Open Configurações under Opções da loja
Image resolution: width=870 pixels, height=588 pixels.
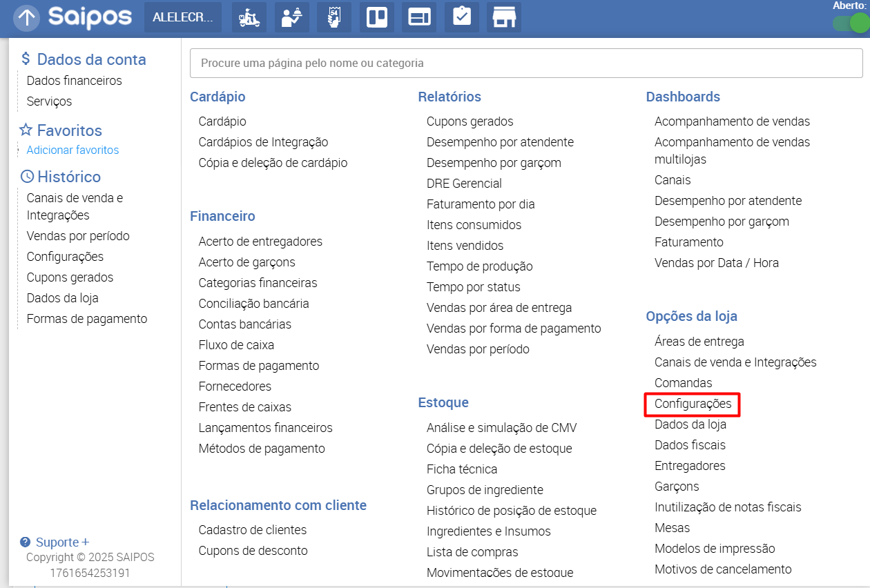[x=693, y=404]
